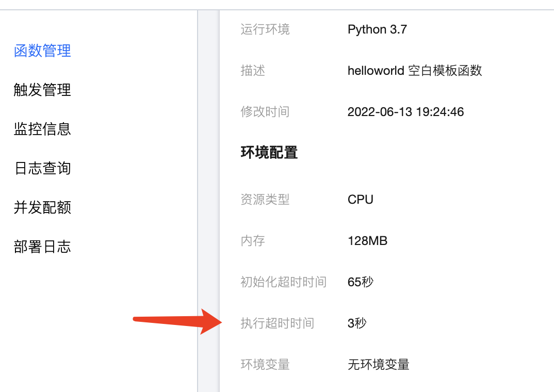554x392 pixels.
Task: Click the Python 3.7 runtime value
Action: 377,29
